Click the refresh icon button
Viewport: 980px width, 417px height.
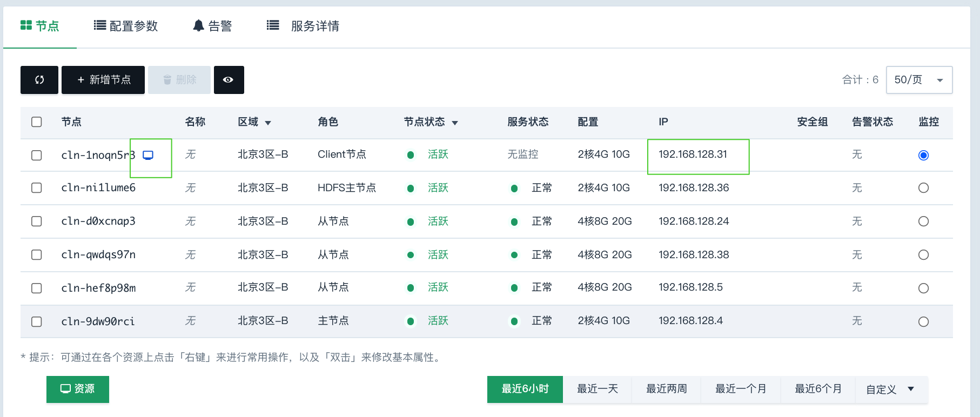(x=39, y=80)
